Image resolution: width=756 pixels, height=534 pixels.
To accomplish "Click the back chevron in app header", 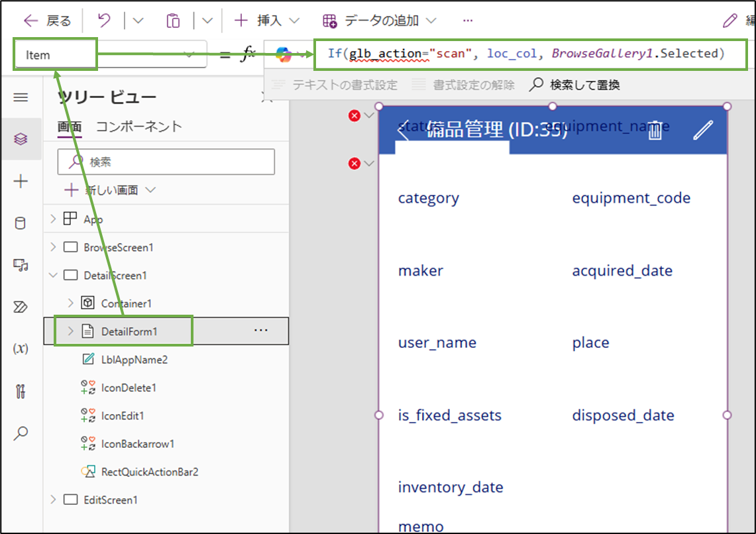I will [x=404, y=130].
